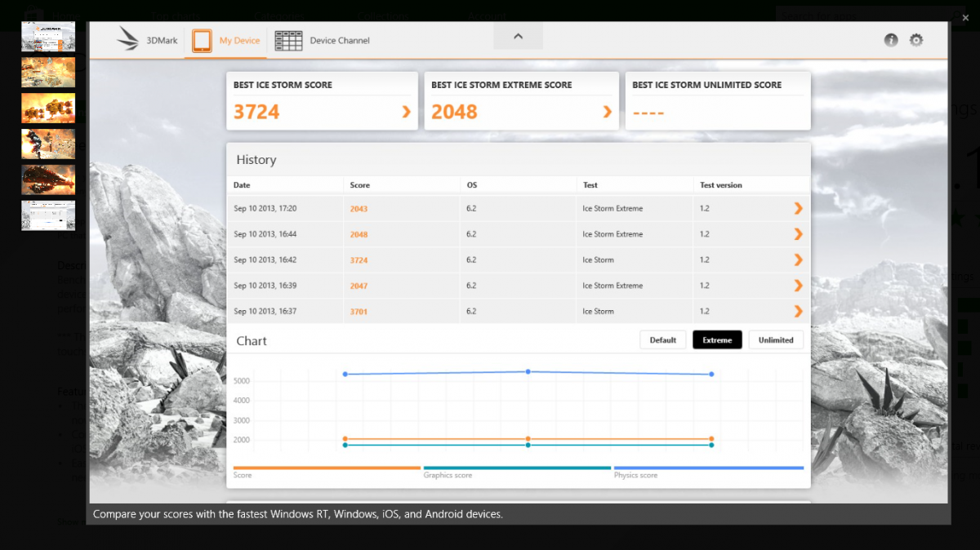The height and width of the screenshot is (550, 980).
Task: Click the teal Graphics score legend bar
Action: [517, 468]
